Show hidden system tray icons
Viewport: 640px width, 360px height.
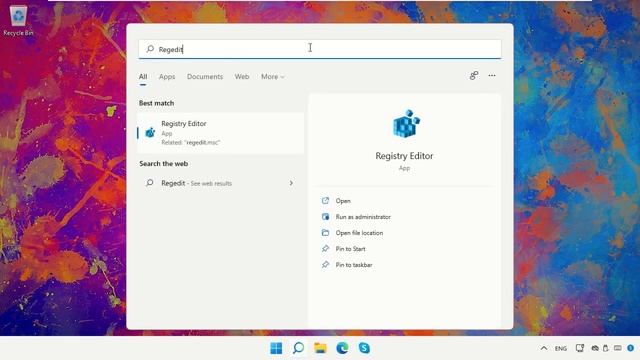(544, 348)
